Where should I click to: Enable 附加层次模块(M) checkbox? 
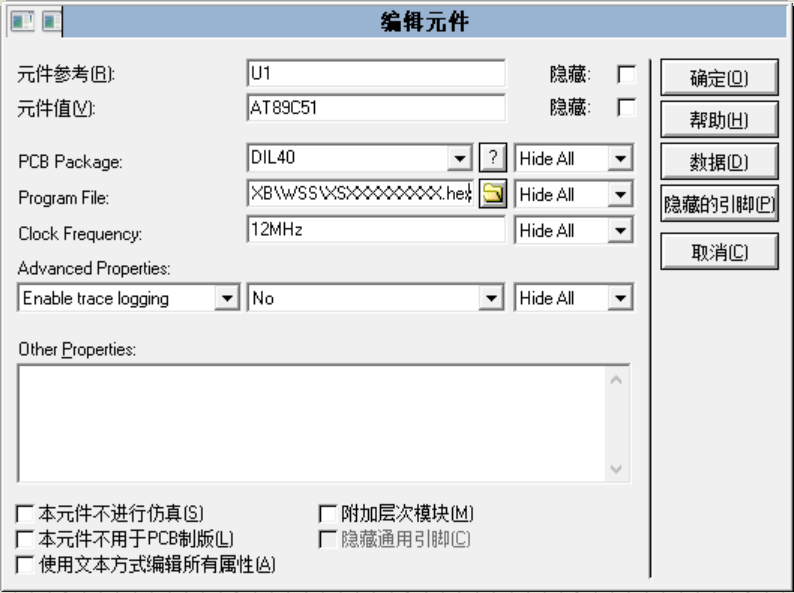coord(328,513)
